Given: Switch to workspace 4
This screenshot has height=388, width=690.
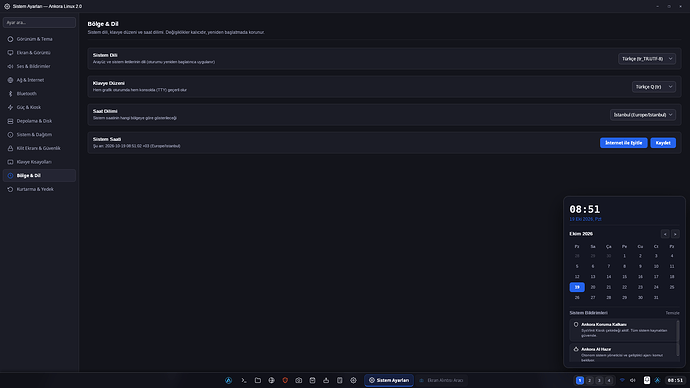Looking at the screenshot, I should point(609,381).
